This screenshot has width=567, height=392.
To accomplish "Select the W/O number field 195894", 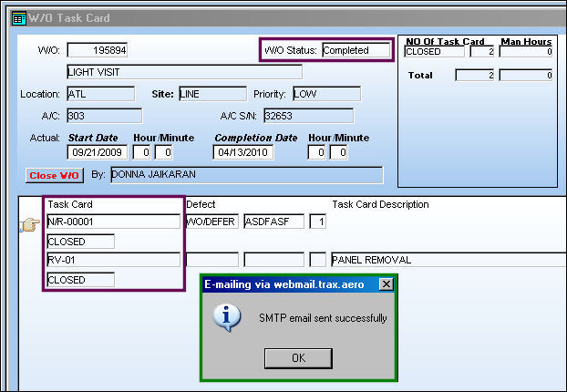I will (98, 50).
